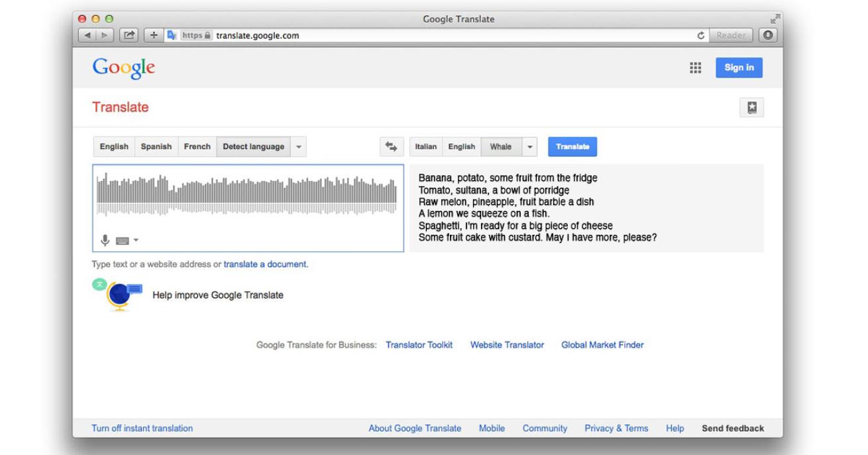Expand the source language dropdown arrow
Viewport: 868px width, 455px height.
(x=298, y=147)
